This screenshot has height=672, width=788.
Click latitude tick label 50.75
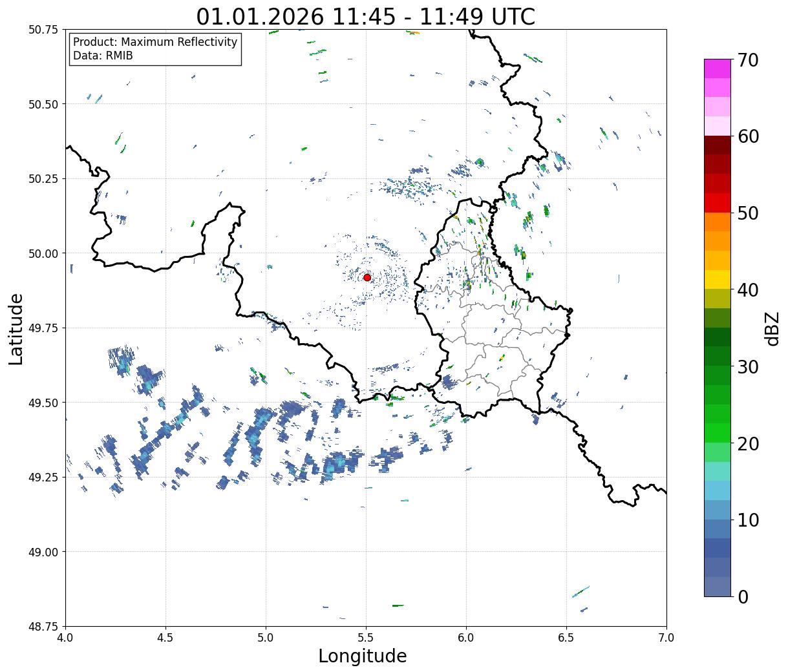pos(43,30)
